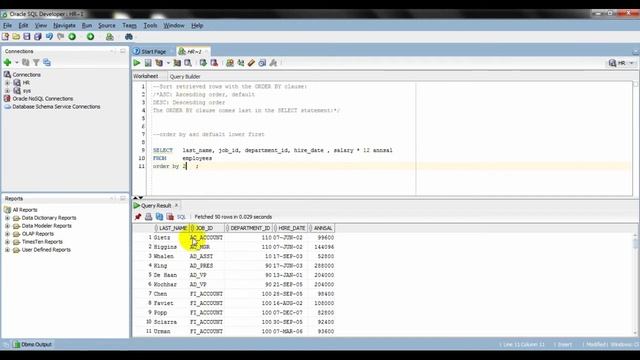Click the Rollback icon

(x=214, y=63)
